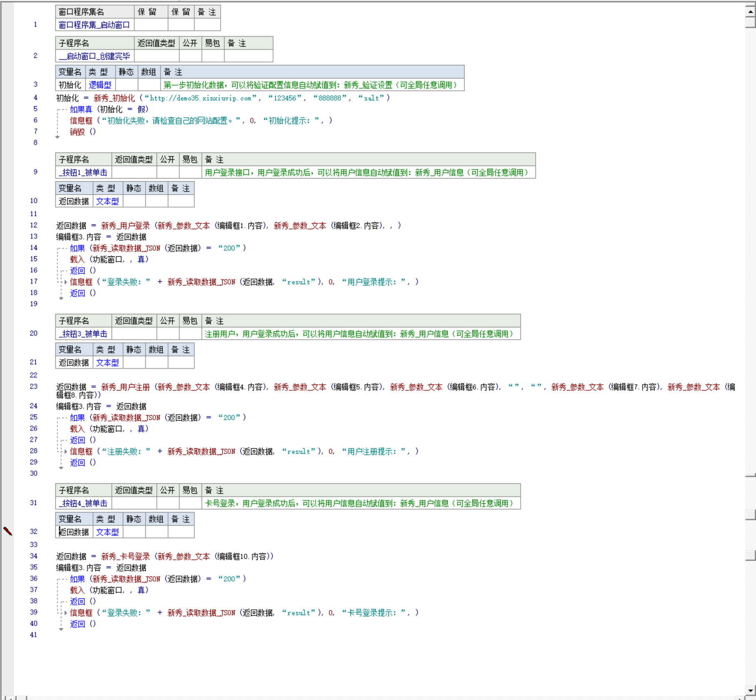Image resolution: width=756 pixels, height=700 pixels.
Task: Click the 如果真 keyword on line 5
Action: [x=81, y=109]
